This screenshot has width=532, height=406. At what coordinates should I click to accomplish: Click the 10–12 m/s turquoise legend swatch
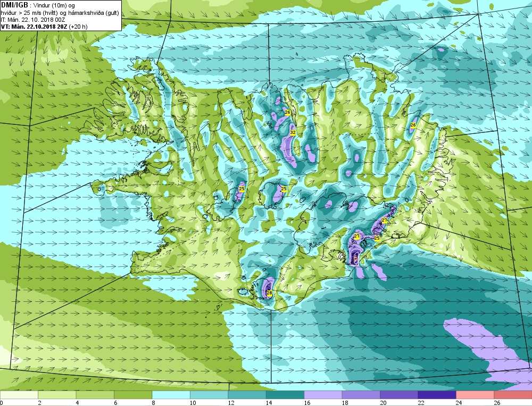point(209,394)
